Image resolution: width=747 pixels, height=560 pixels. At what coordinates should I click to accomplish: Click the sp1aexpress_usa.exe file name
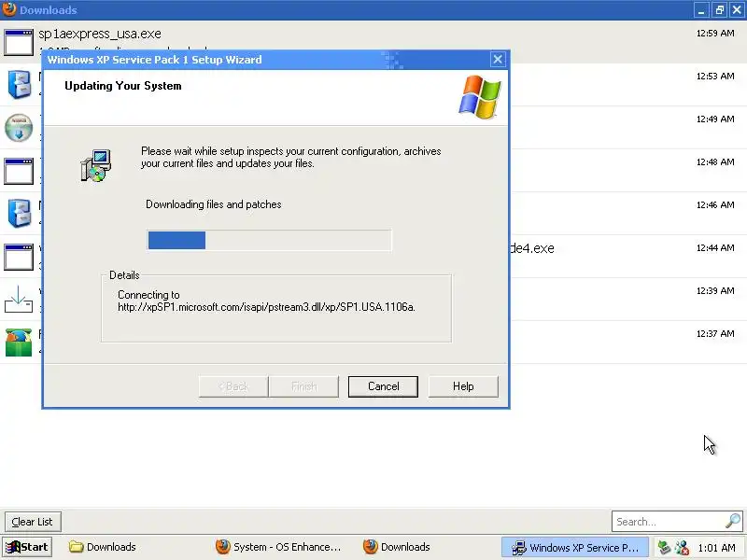point(100,34)
